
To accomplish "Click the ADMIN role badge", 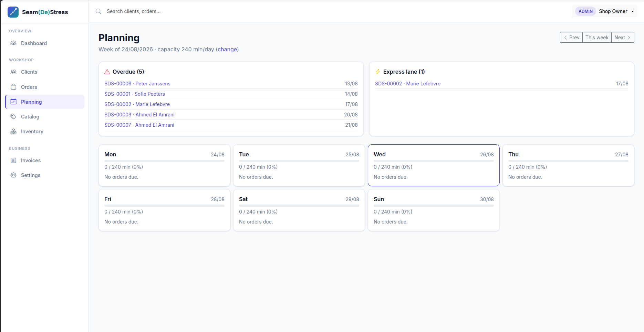I will [x=585, y=11].
